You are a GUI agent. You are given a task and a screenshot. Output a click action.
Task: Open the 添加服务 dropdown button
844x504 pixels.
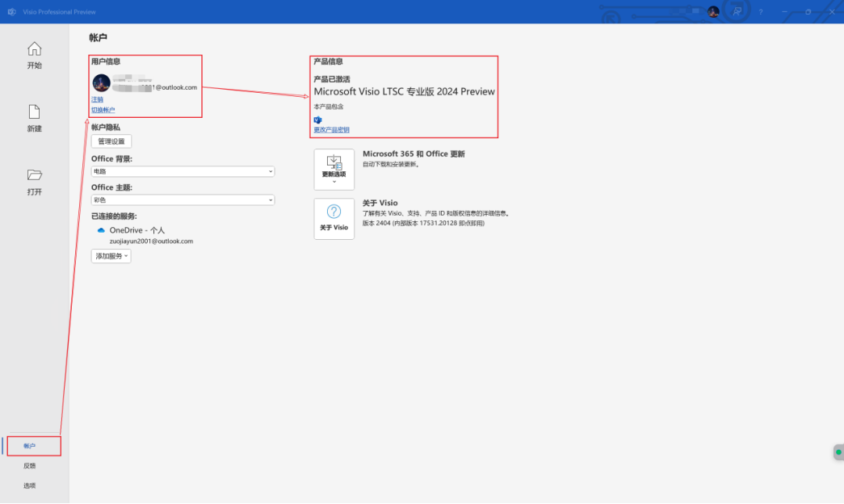pyautogui.click(x=111, y=256)
